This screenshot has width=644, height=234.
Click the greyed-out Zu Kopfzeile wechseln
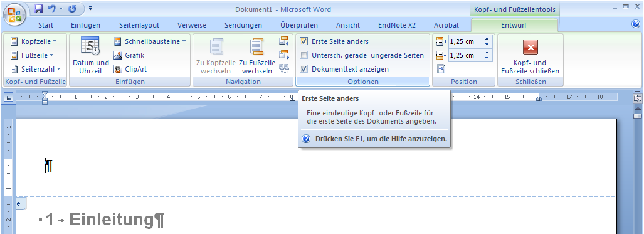[x=216, y=55]
